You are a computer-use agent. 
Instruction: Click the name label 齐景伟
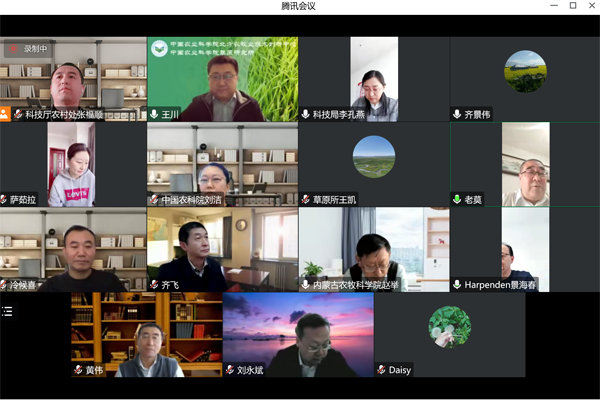click(477, 114)
